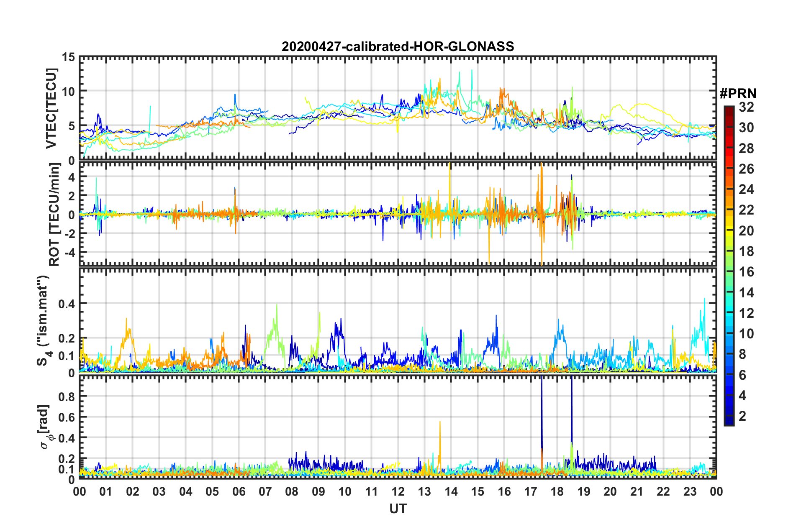Click the yellow colorbar region near 20
This screenshot has height=532, width=796.
point(729,231)
